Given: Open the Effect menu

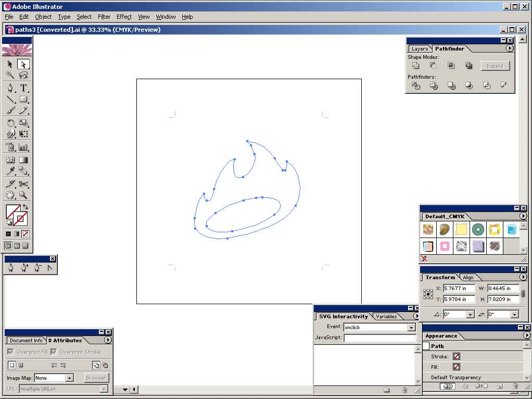Looking at the screenshot, I should click(x=124, y=17).
